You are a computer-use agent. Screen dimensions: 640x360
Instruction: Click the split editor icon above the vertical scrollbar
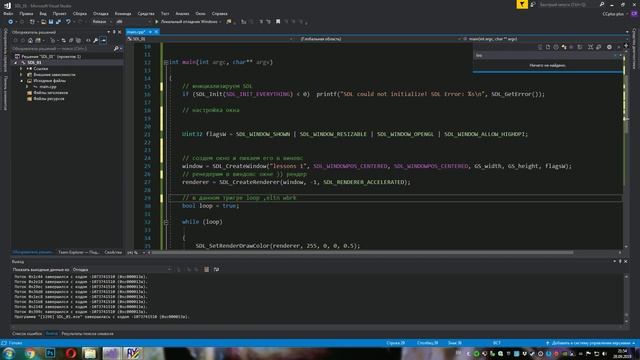(x=626, y=46)
